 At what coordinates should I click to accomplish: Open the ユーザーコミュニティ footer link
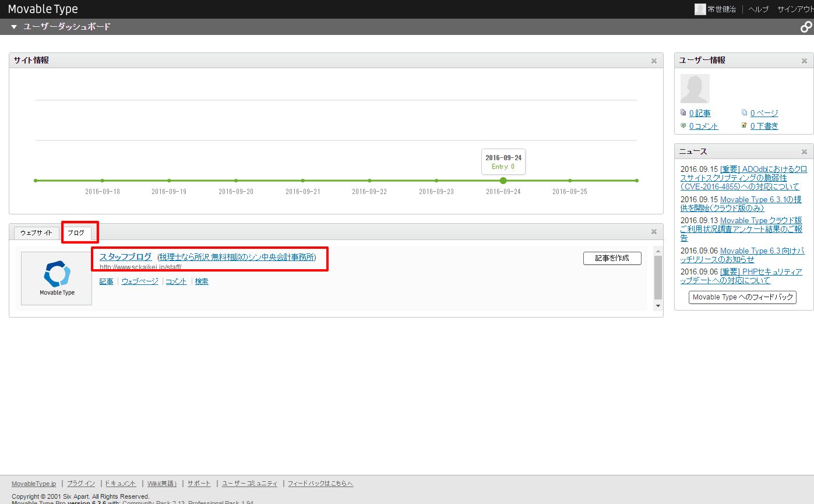pos(249,484)
